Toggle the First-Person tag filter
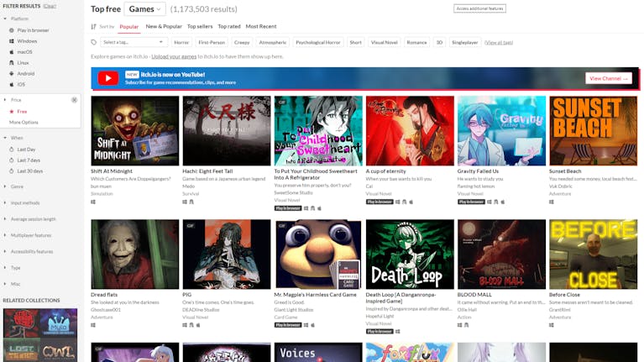 coord(212,42)
